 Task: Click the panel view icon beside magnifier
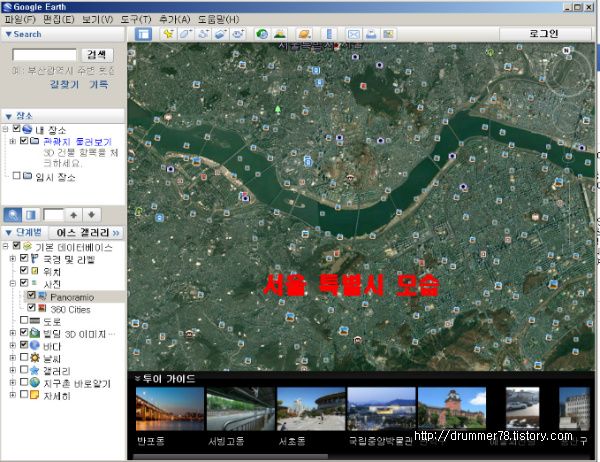(x=31, y=215)
